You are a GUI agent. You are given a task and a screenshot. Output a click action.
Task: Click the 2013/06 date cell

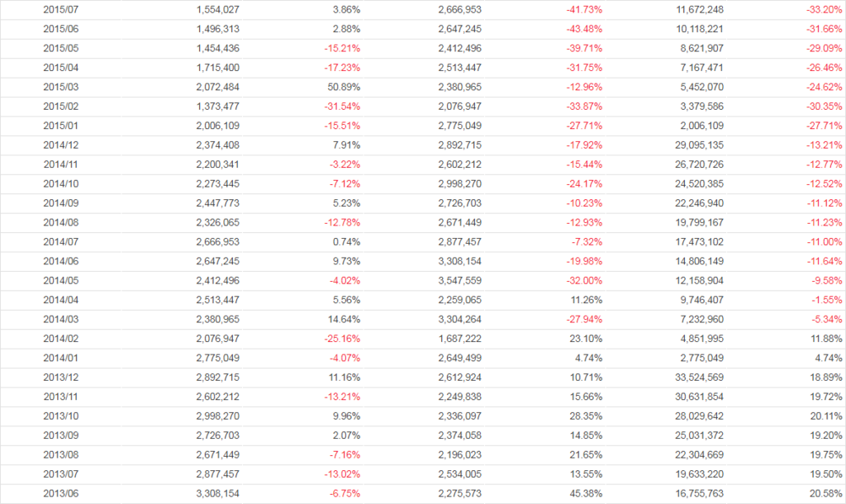coord(59,494)
